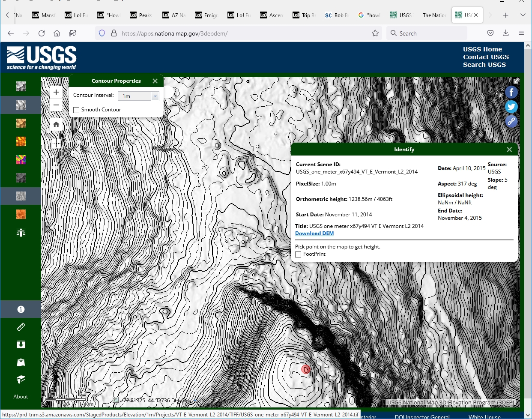Check the FootPrint checkbox
This screenshot has width=532, height=419.
coord(298,254)
